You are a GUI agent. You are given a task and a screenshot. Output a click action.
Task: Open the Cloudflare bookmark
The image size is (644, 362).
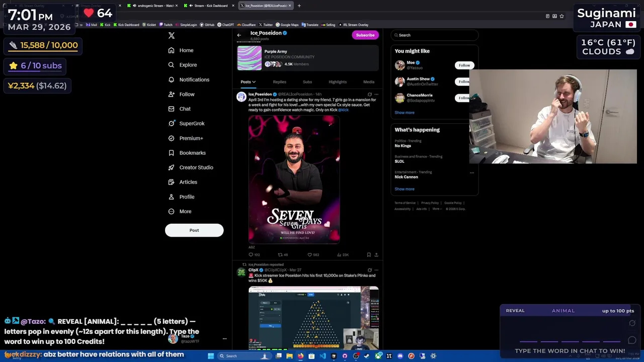click(x=246, y=25)
